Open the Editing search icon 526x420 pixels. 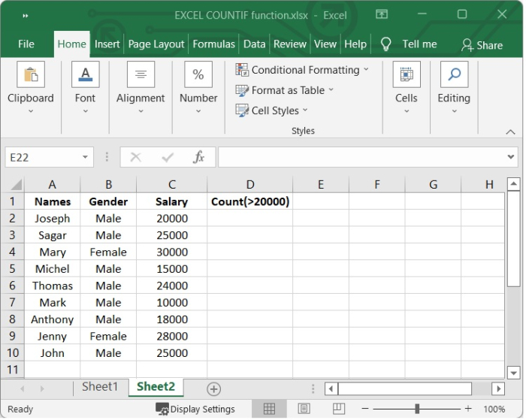point(454,75)
